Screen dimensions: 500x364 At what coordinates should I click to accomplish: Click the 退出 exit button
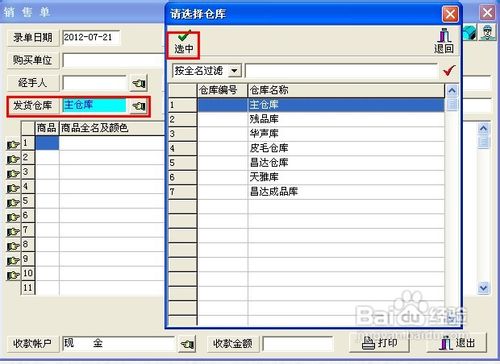pos(457,343)
